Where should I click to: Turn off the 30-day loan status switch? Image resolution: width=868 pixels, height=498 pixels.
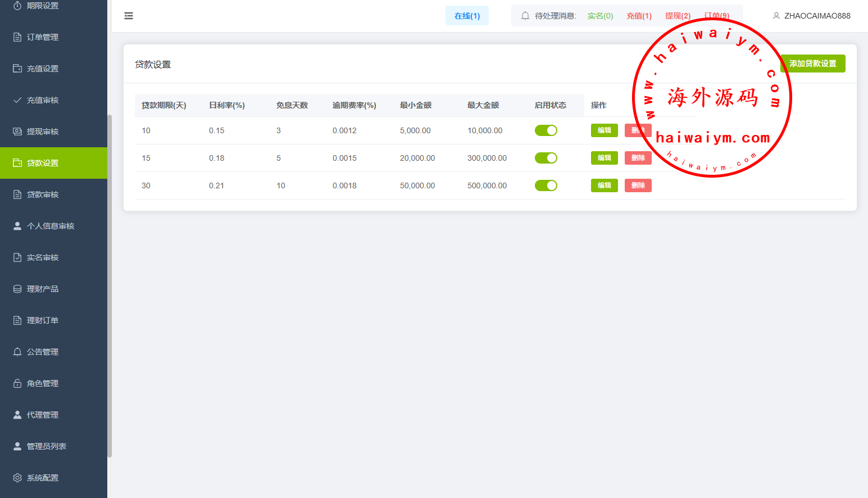(x=546, y=185)
